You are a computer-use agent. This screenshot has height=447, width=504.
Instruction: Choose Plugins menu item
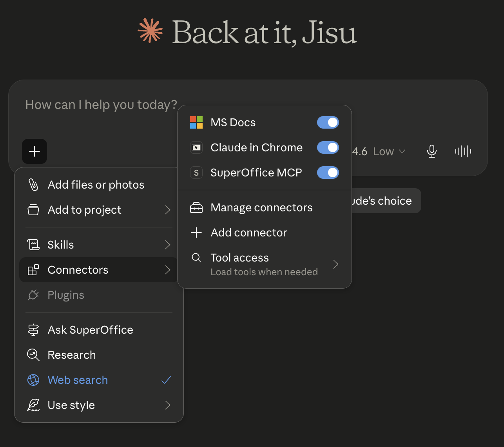pyautogui.click(x=99, y=295)
